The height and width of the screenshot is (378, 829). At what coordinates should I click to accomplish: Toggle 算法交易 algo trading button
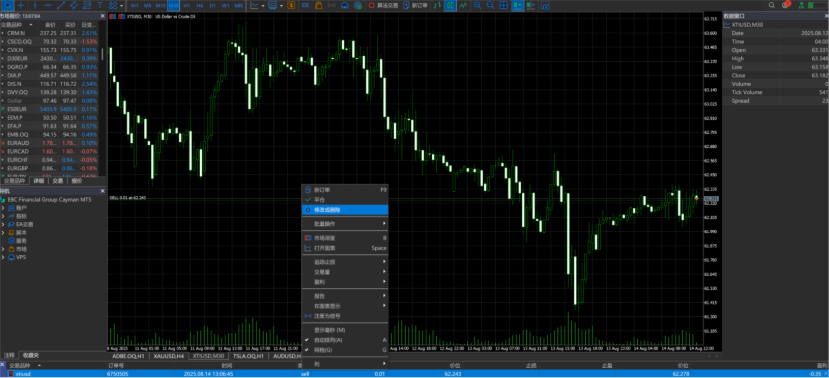383,5
